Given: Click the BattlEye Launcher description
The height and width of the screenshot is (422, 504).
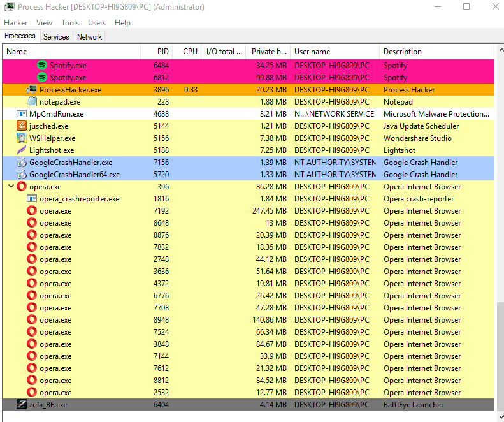Looking at the screenshot, I should (x=414, y=405).
